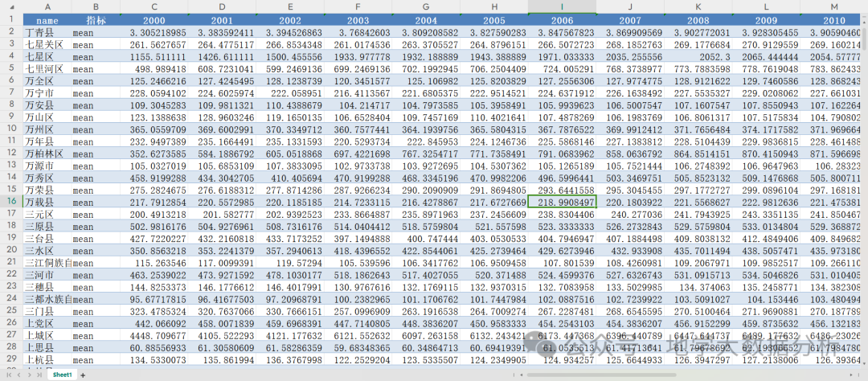Click the '2003' year header cell
The height and width of the screenshot is (381, 868).
358,20
